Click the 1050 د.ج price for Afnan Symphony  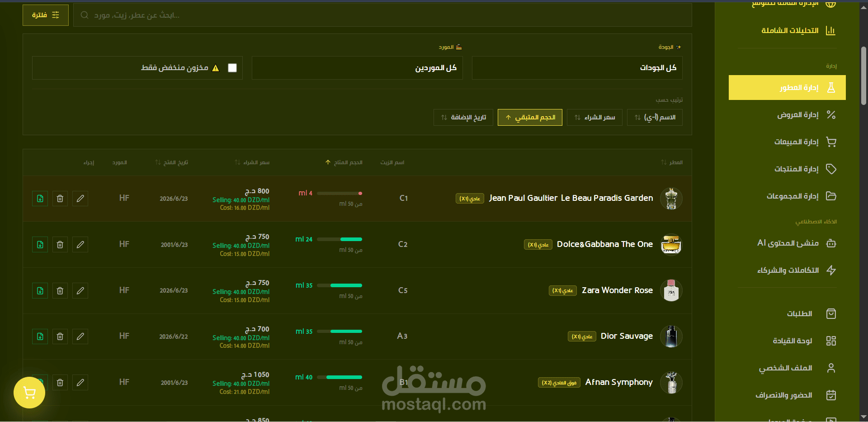(255, 375)
